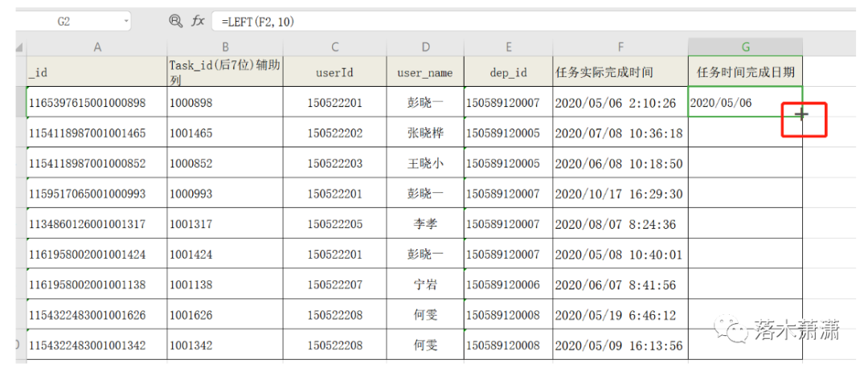Select time cell 2020/08/07 8:24:36

620,223
